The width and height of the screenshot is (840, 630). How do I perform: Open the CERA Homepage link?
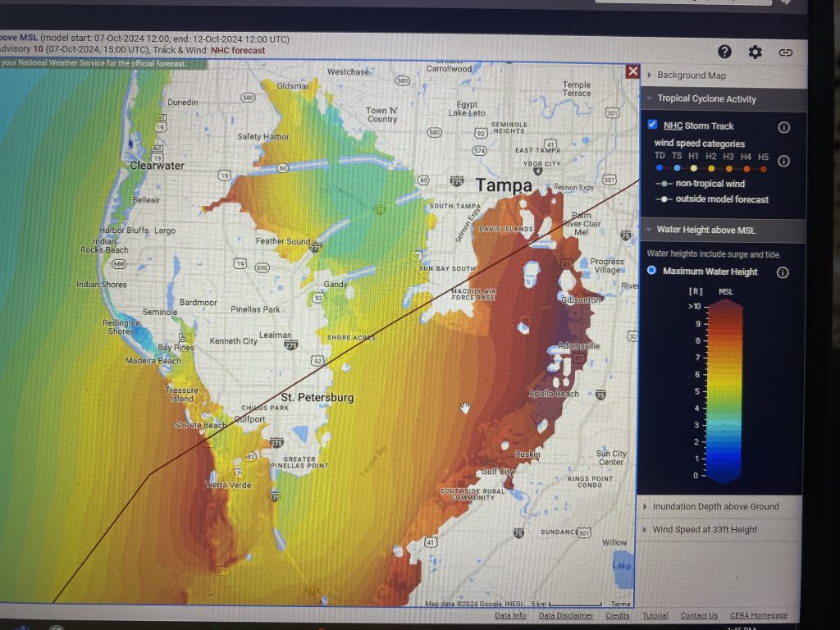coord(759,615)
